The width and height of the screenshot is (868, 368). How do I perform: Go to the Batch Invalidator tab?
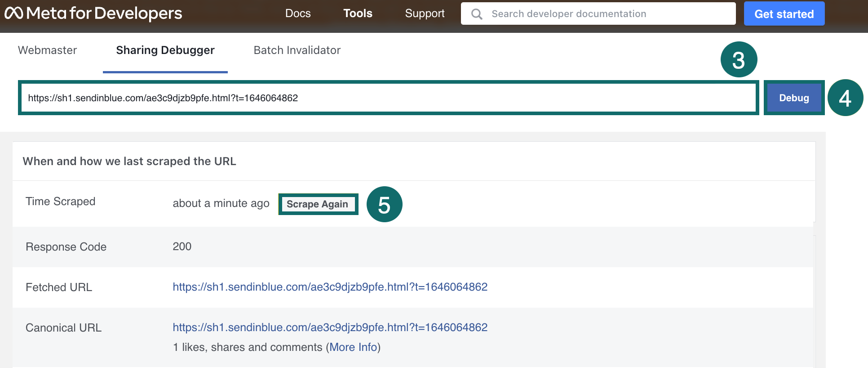[297, 50]
